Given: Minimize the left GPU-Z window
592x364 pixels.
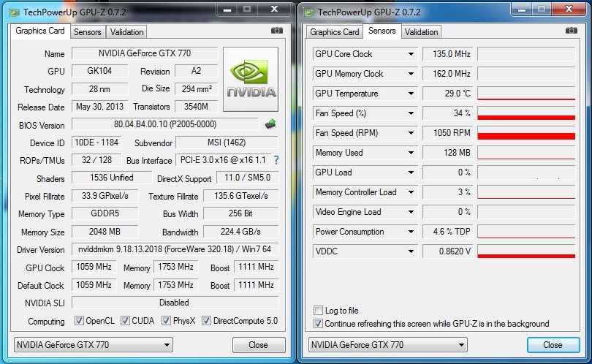Looking at the screenshot, I should click(x=227, y=10).
